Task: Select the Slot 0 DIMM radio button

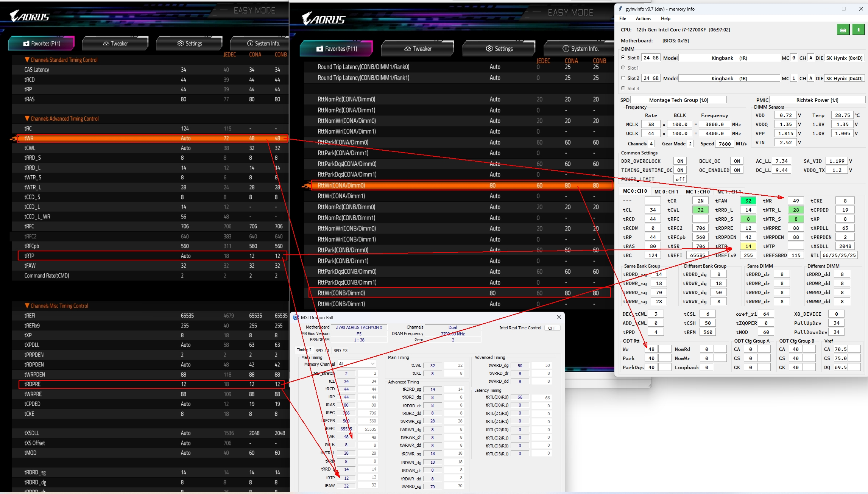Action: point(623,58)
